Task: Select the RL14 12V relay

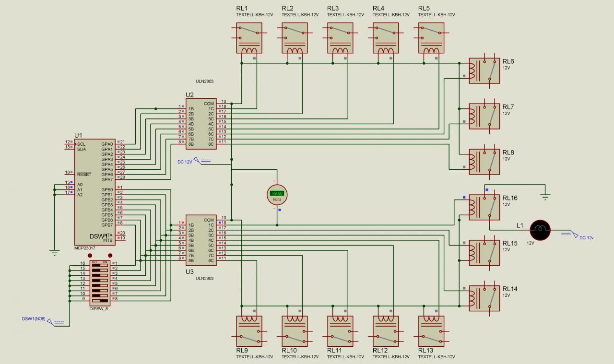Action: pos(484,299)
